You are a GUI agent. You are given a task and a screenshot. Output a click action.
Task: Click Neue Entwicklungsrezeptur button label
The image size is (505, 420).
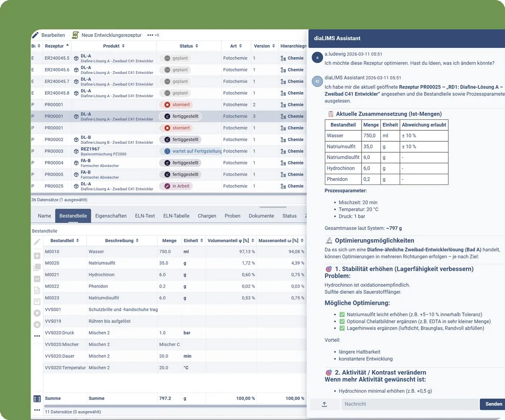click(x=112, y=35)
